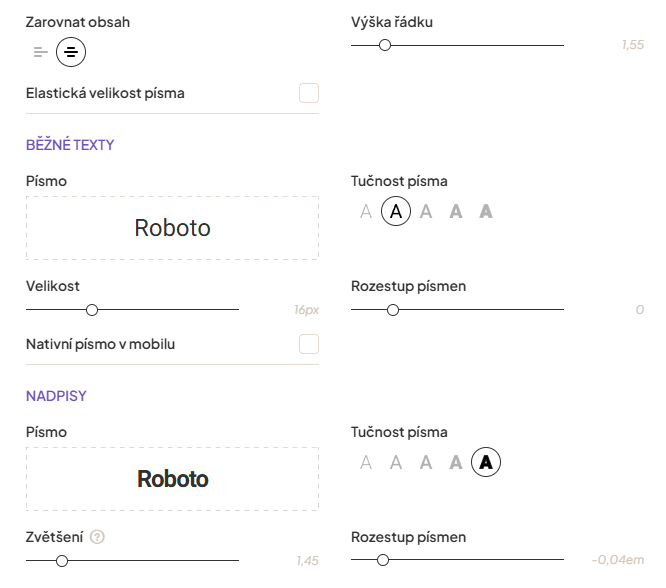Screen dimensions: 666x588
Task: Choose thinnest font weight for headings
Action: click(366, 462)
